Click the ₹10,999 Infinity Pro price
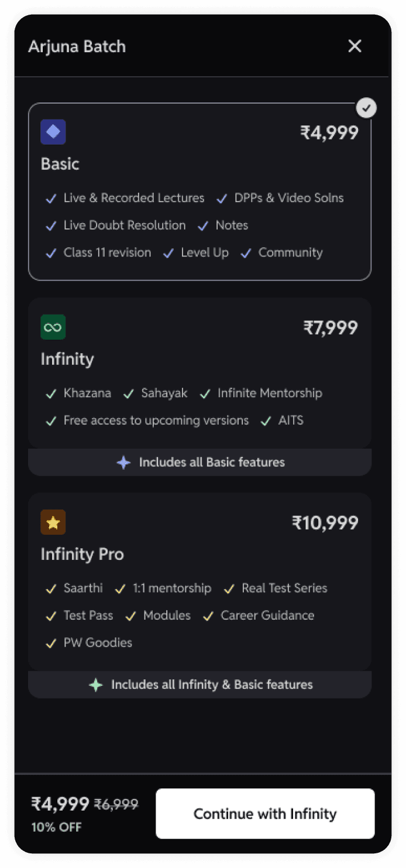Screen dimensions: 406x868 click(325, 522)
